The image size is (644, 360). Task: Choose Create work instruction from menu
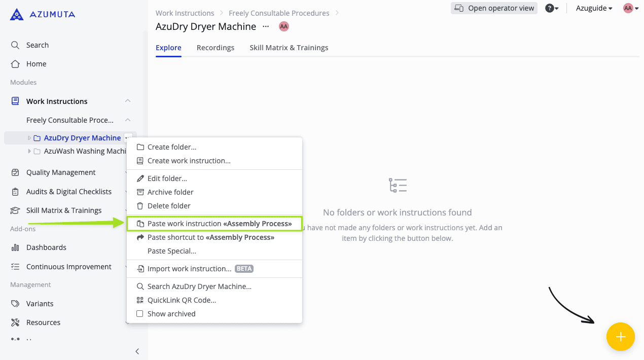click(x=189, y=161)
